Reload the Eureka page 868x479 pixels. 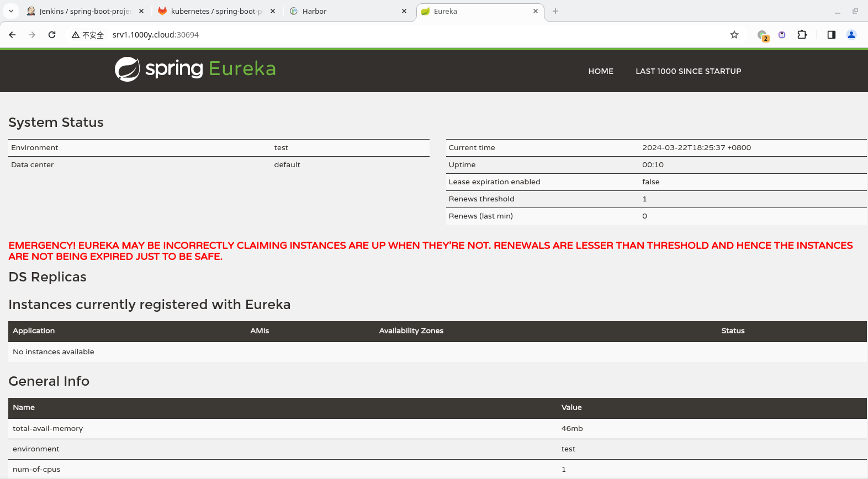pyautogui.click(x=52, y=35)
